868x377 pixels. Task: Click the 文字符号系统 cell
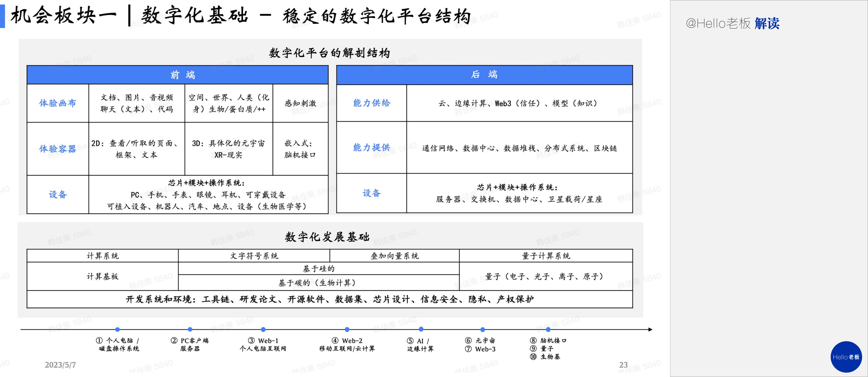tap(254, 256)
